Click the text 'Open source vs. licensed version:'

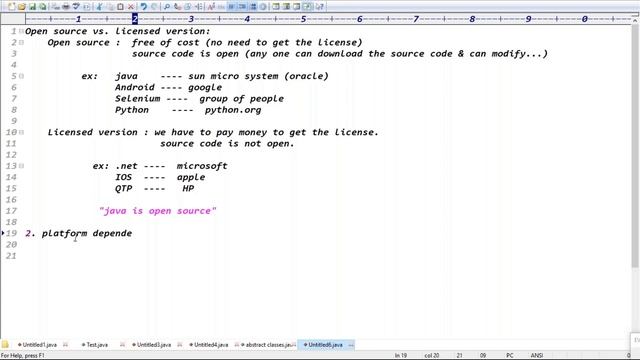click(x=118, y=31)
